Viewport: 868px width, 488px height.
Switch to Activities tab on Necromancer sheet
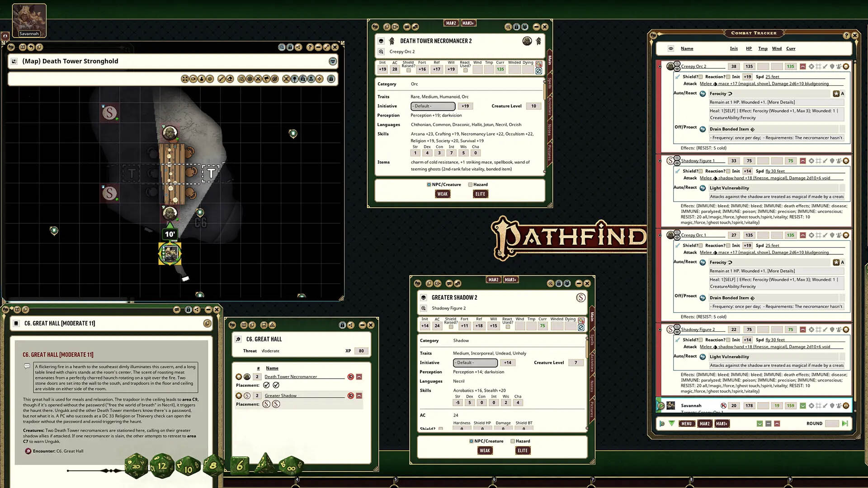(550, 105)
